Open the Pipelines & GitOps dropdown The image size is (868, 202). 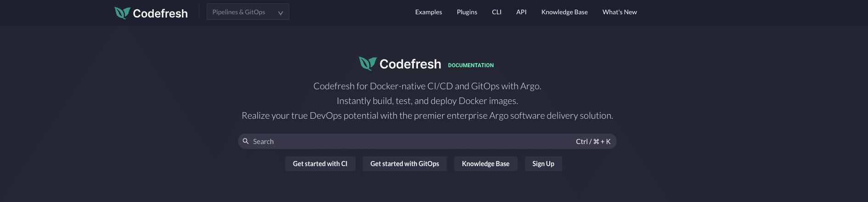(x=248, y=12)
